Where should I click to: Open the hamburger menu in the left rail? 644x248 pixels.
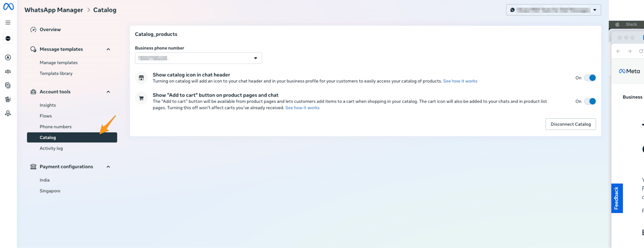tap(7, 23)
